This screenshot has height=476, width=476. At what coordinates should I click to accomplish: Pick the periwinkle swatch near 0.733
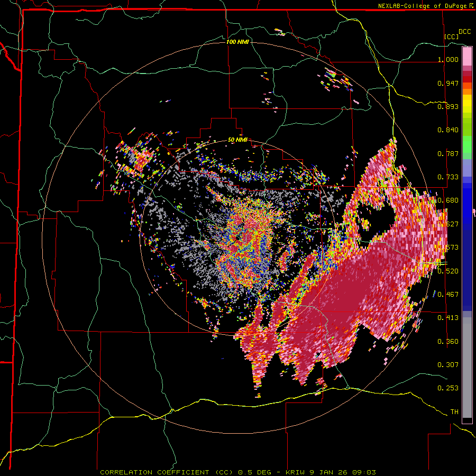[x=467, y=168]
